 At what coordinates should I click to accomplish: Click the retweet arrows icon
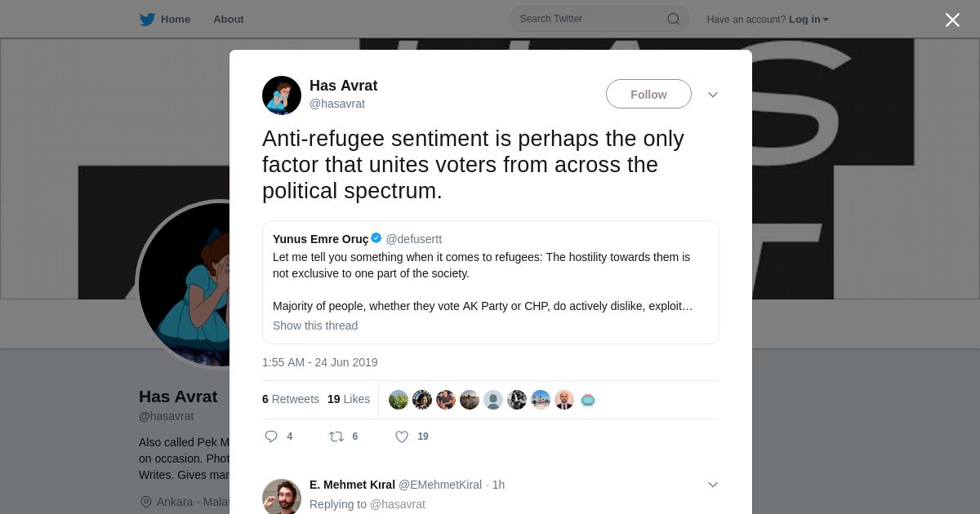tap(336, 436)
